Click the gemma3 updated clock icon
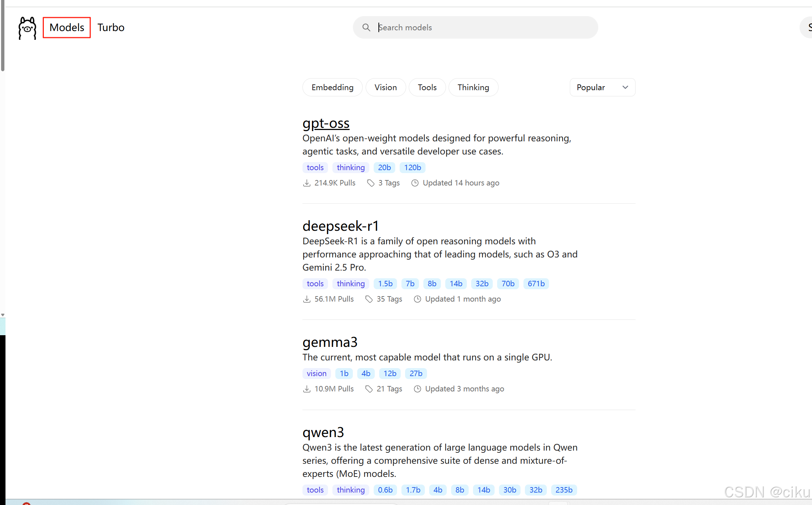 [418, 389]
